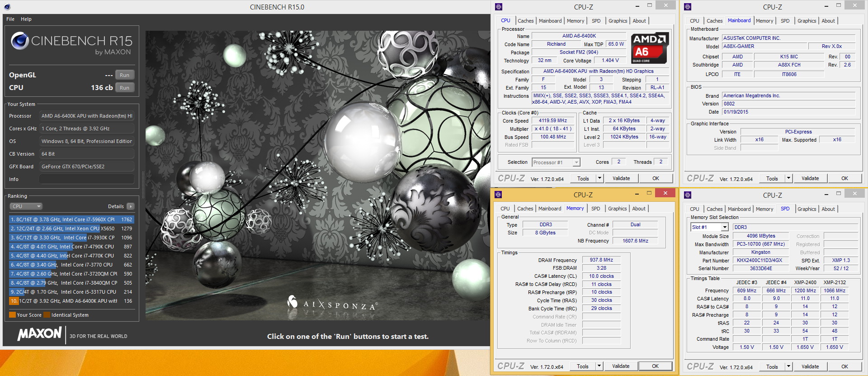This screenshot has width=868, height=376.
Task: Expand Tools dropdown arrow in SPD window
Action: [x=788, y=366]
